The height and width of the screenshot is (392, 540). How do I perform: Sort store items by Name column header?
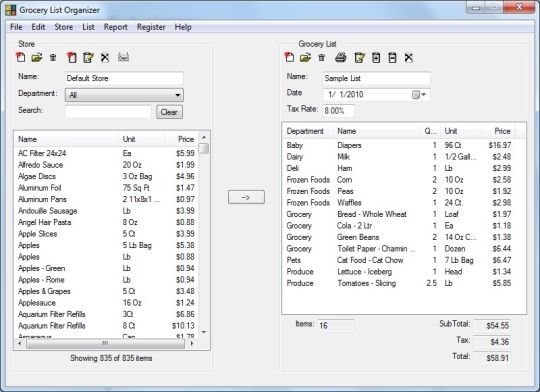pos(66,139)
